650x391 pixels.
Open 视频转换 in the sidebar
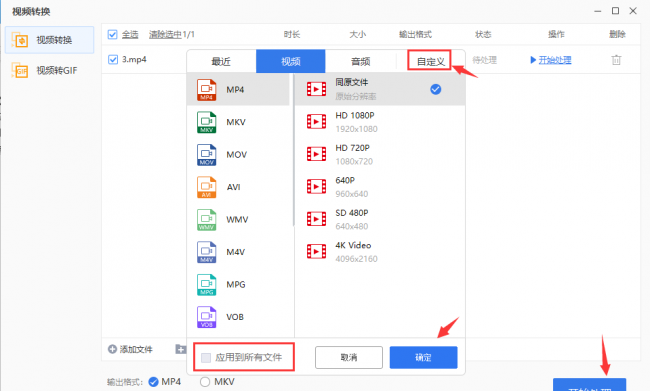(49, 40)
